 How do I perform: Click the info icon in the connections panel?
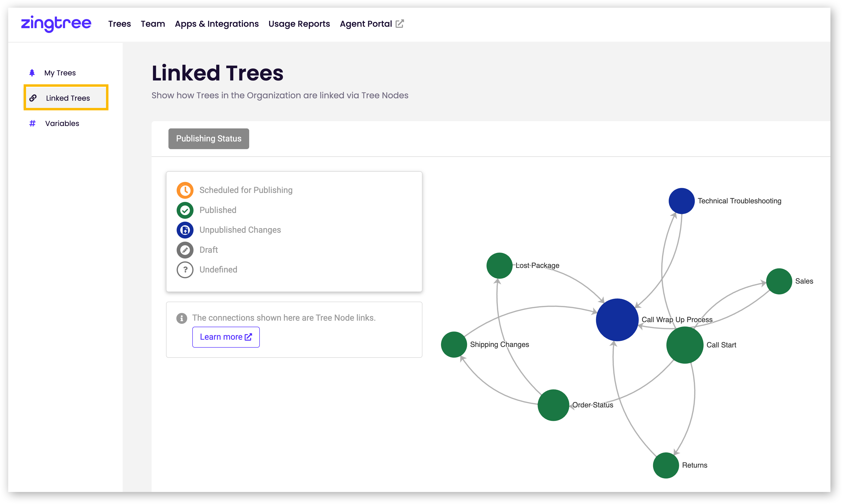coord(182,318)
